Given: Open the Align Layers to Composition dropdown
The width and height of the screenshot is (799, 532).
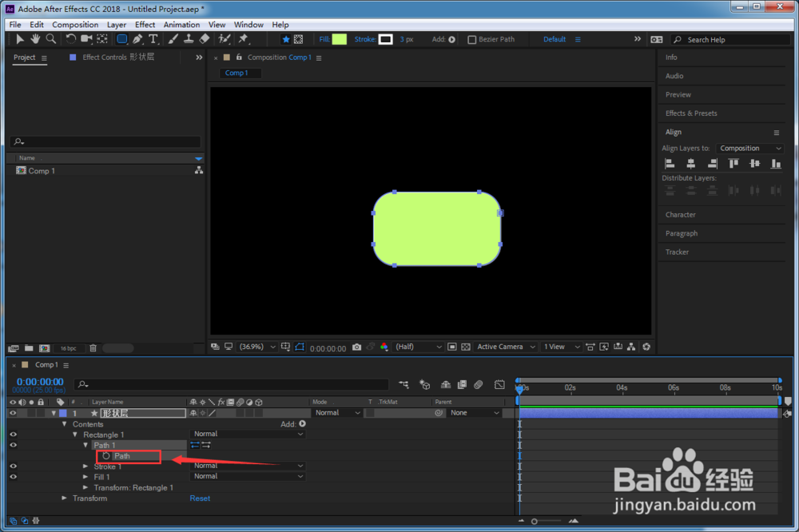Looking at the screenshot, I should pos(749,149).
